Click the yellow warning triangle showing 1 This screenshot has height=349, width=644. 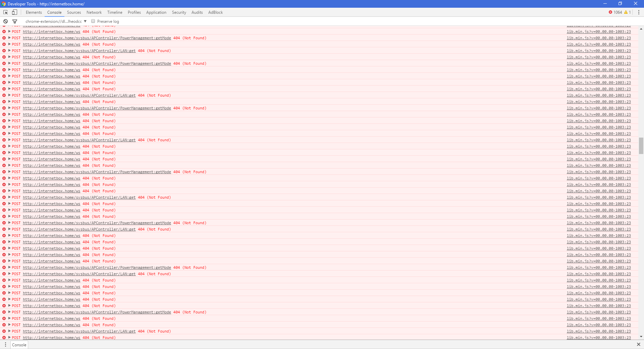(628, 12)
